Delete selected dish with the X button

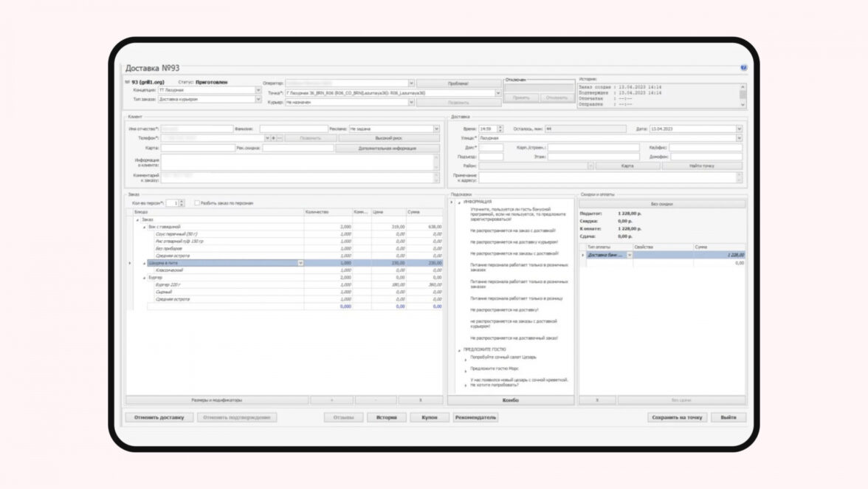[x=420, y=400]
